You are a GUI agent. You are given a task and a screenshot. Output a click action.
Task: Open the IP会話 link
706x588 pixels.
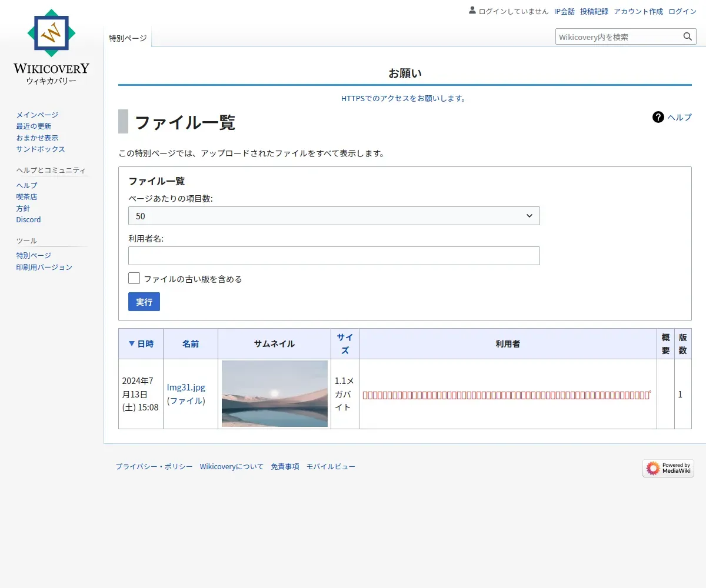[564, 11]
